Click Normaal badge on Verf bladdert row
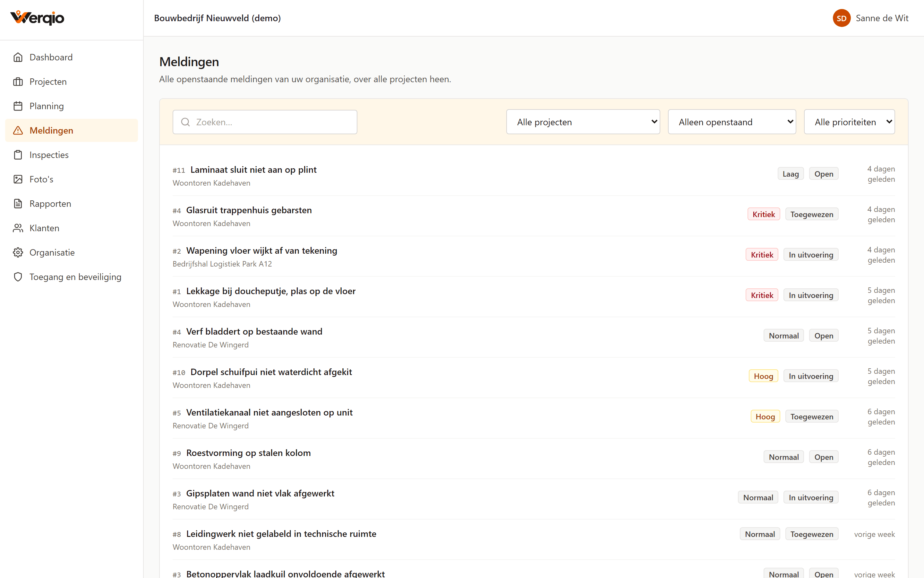This screenshot has width=924, height=578. click(783, 336)
